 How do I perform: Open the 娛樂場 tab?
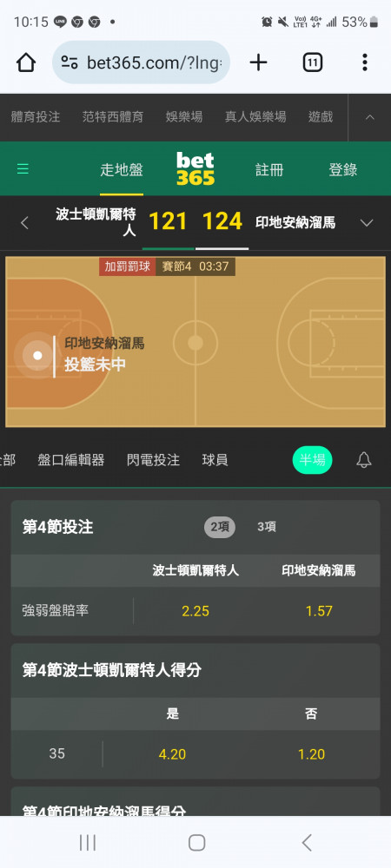[184, 117]
